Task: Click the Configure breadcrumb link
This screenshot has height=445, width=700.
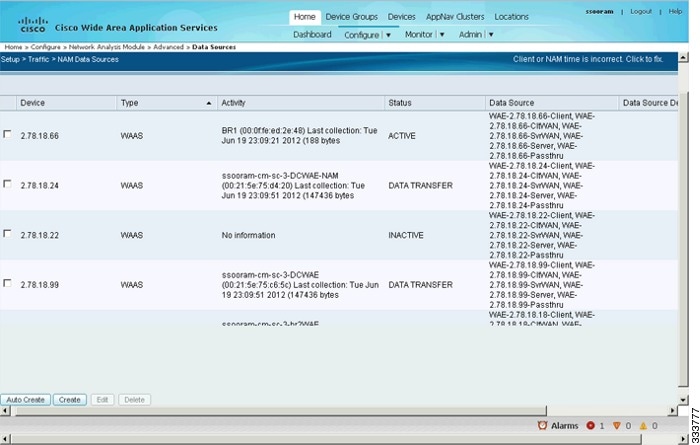Action: (x=45, y=47)
